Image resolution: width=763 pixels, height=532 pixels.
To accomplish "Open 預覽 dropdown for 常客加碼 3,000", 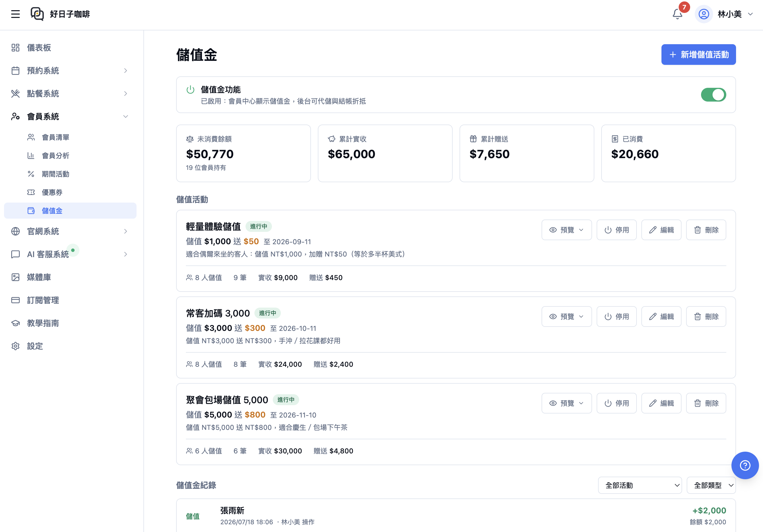I will click(x=567, y=317).
